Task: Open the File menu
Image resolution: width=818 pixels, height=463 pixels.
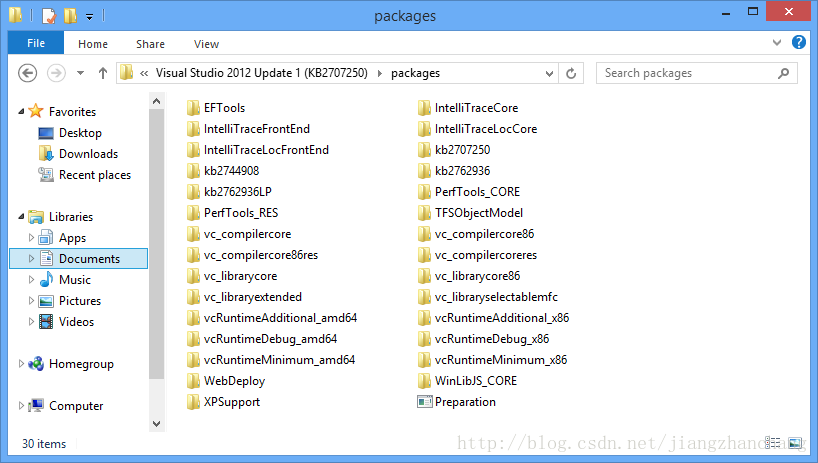Action: pos(36,43)
